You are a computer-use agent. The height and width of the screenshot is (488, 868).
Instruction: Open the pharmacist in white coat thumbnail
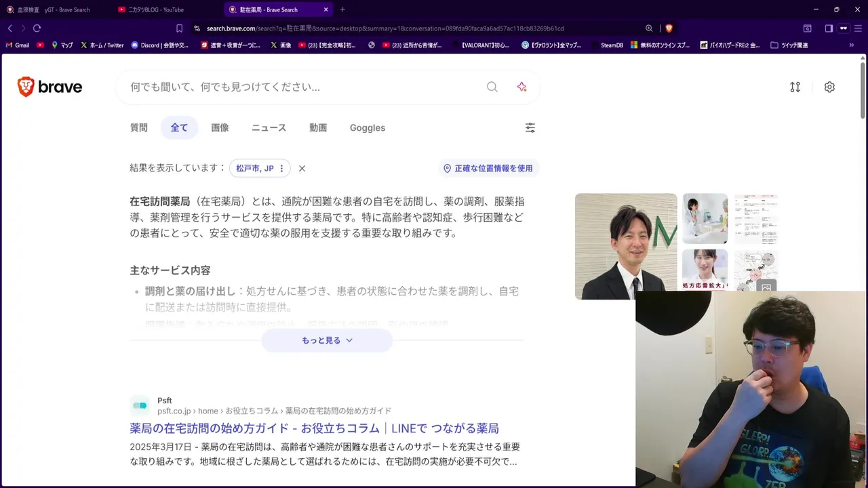(705, 218)
